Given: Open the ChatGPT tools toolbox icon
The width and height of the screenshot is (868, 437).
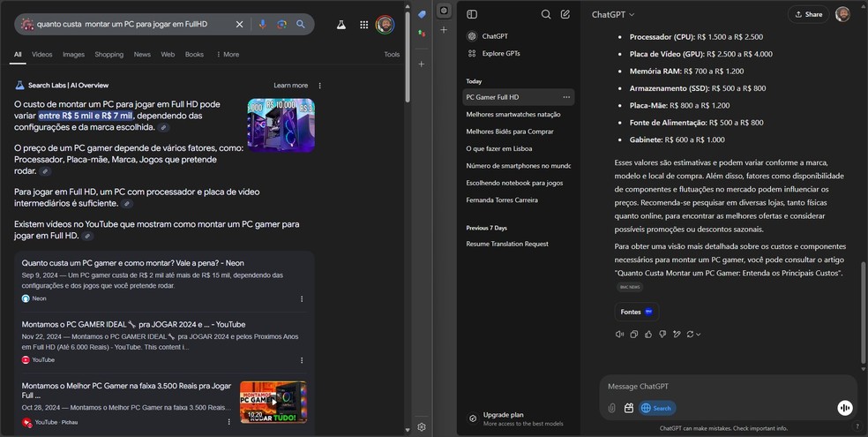Looking at the screenshot, I should (x=628, y=408).
